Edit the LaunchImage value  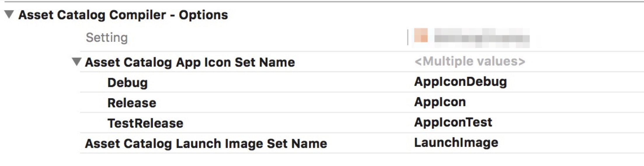tap(456, 143)
